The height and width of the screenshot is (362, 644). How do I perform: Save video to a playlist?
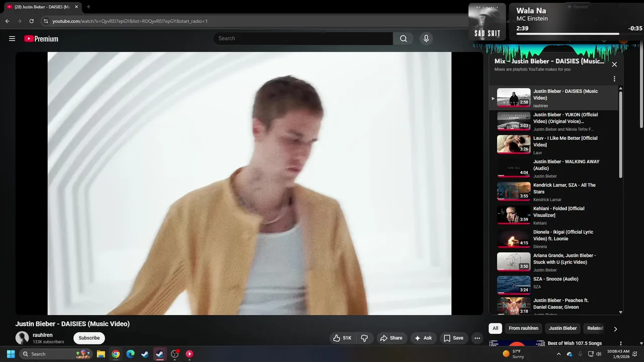pyautogui.click(x=453, y=338)
